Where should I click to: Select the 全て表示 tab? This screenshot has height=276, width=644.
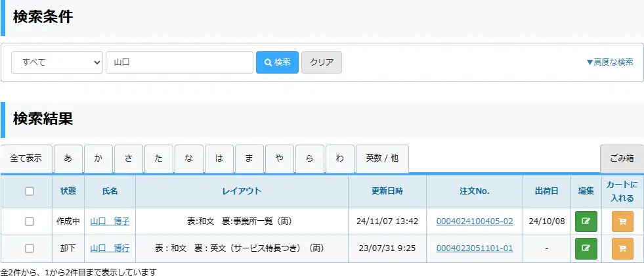tap(26, 158)
